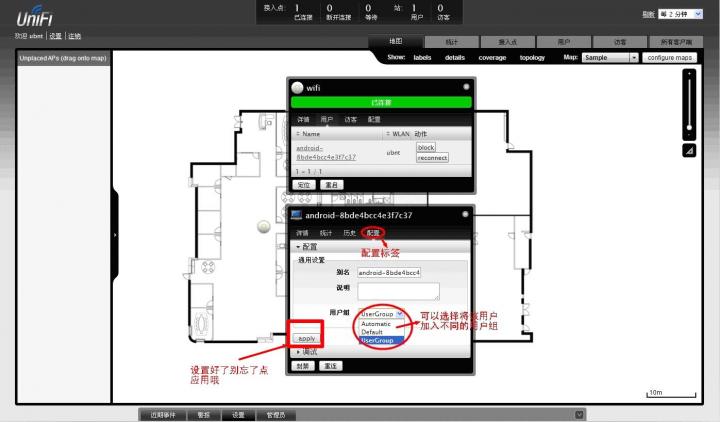Click the 定位 locate button in wifi panel
This screenshot has width=720, height=422.
coord(304,185)
